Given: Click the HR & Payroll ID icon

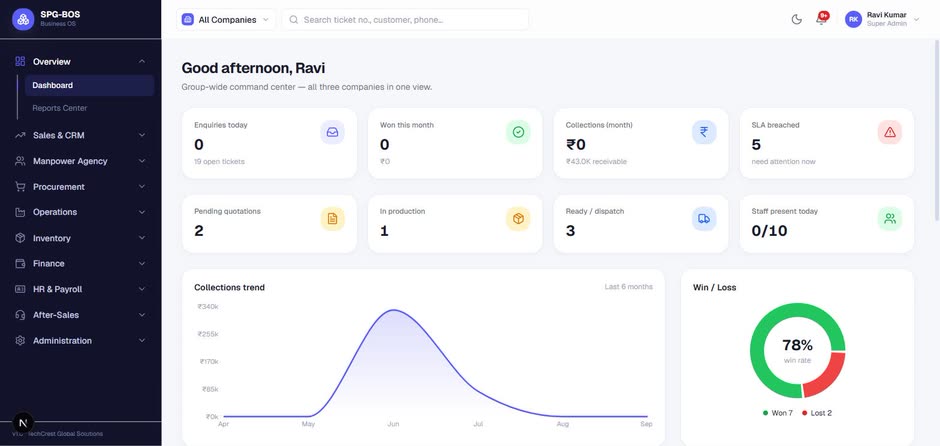Looking at the screenshot, I should 20,289.
